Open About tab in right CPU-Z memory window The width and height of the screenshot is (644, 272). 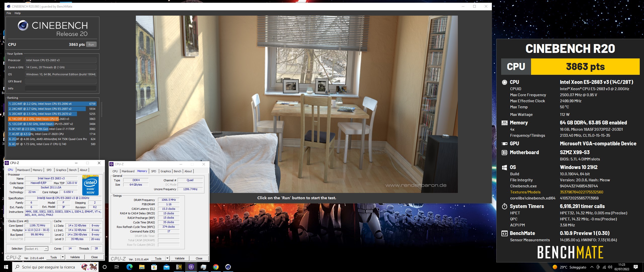click(188, 171)
